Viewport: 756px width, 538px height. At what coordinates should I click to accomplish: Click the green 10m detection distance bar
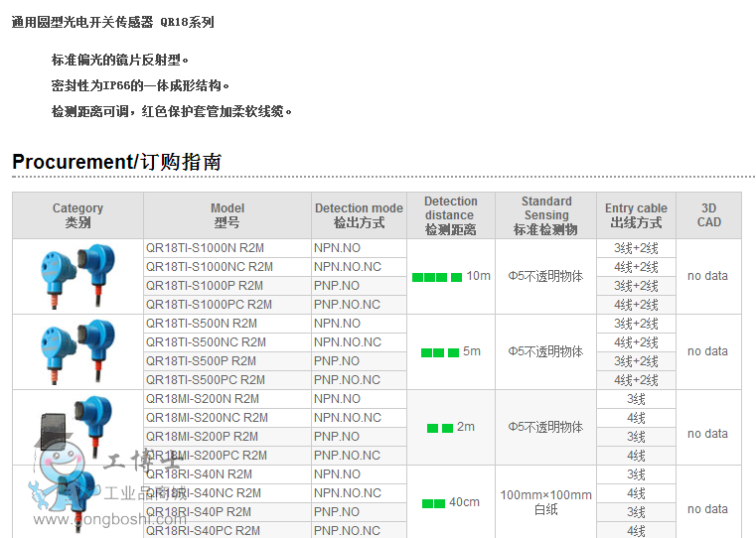436,277
